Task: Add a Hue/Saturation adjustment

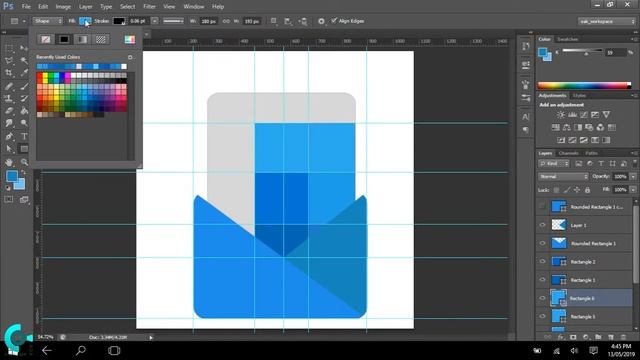Action: click(x=556, y=127)
